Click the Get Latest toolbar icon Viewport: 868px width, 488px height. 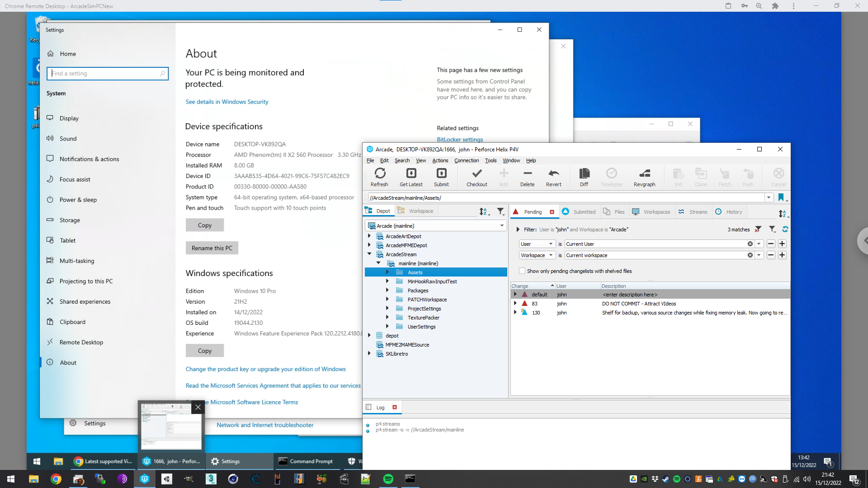click(x=411, y=174)
